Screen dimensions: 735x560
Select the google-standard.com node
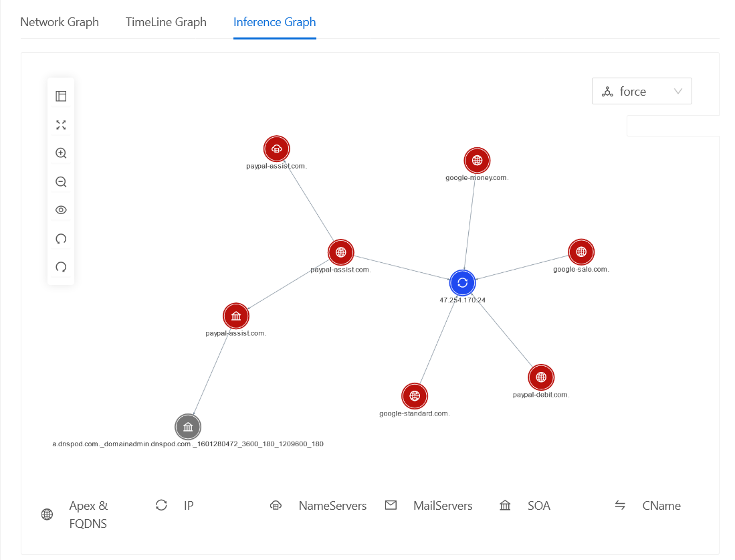pyautogui.click(x=414, y=396)
